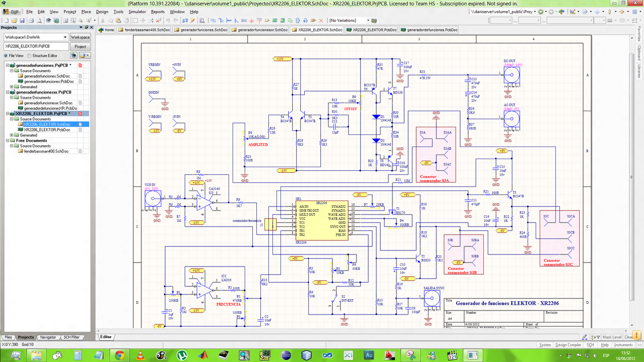Collapse the generadorfuncionesxr.PrjPCB project node
644x362 pixels.
[7, 92]
